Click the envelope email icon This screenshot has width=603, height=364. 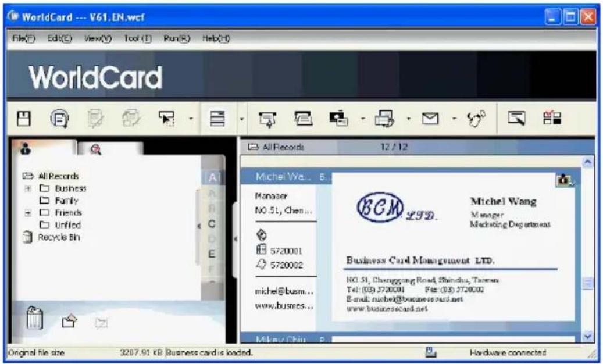(430, 119)
